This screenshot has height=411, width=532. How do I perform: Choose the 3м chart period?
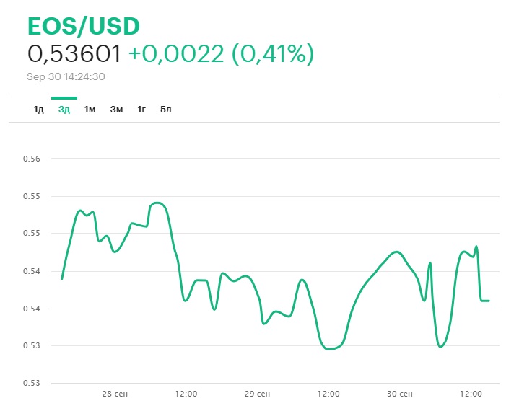pyautogui.click(x=116, y=110)
